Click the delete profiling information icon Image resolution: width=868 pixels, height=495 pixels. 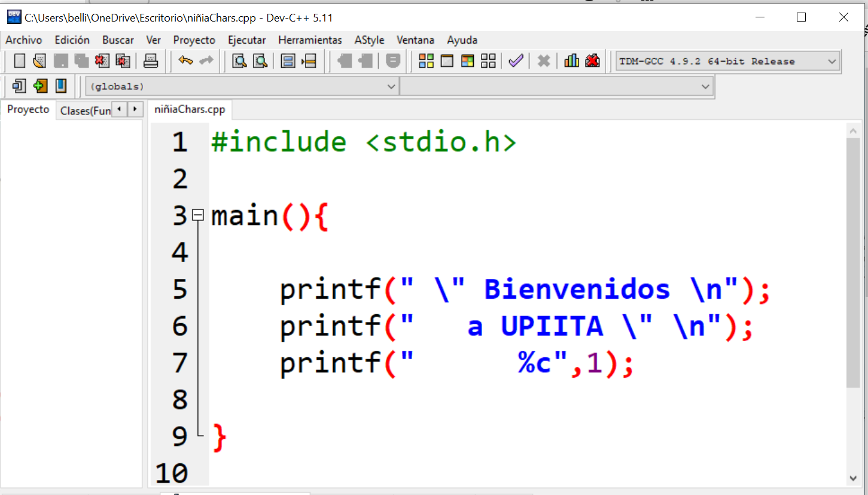tap(592, 61)
